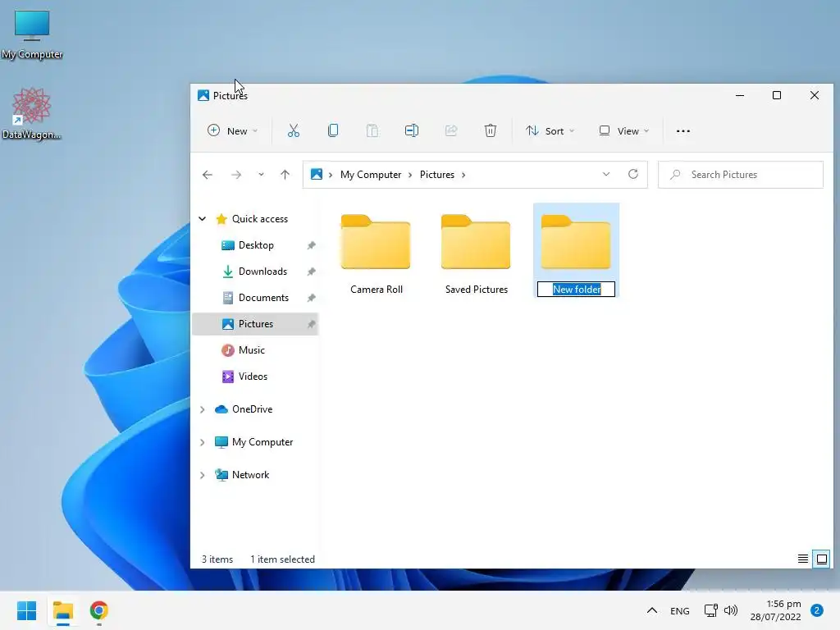Screen dimensions: 840x630
Task: Show hidden icons in system tray
Action: coord(652,610)
